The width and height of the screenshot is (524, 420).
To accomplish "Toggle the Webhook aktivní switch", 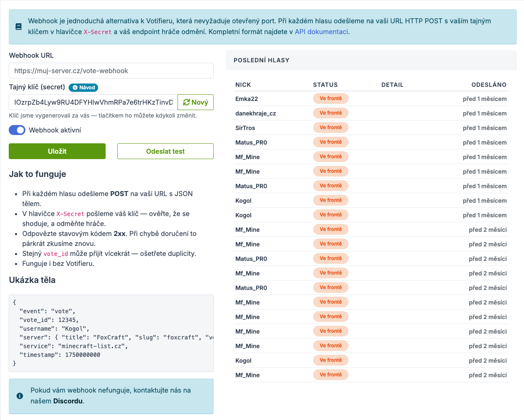I will point(17,130).
